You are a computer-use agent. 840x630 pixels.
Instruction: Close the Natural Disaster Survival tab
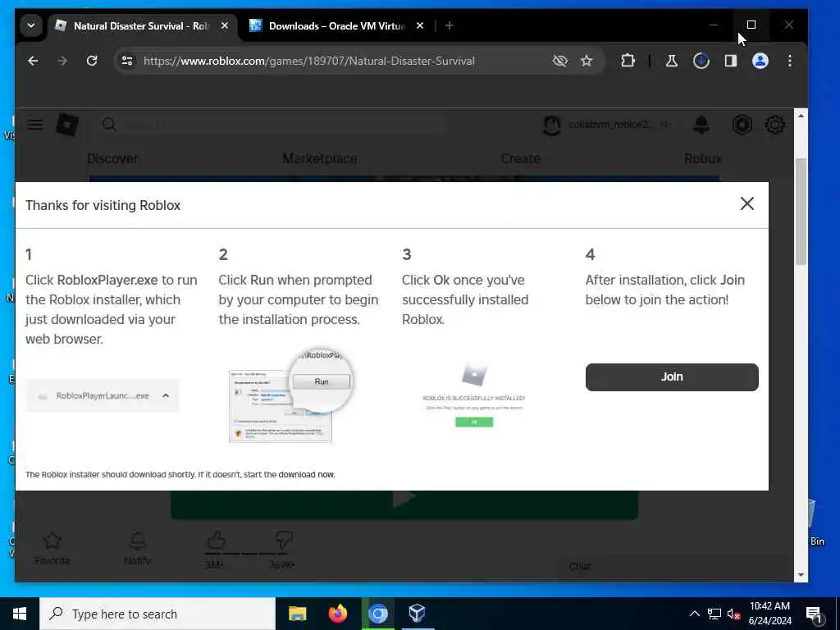pos(225,25)
